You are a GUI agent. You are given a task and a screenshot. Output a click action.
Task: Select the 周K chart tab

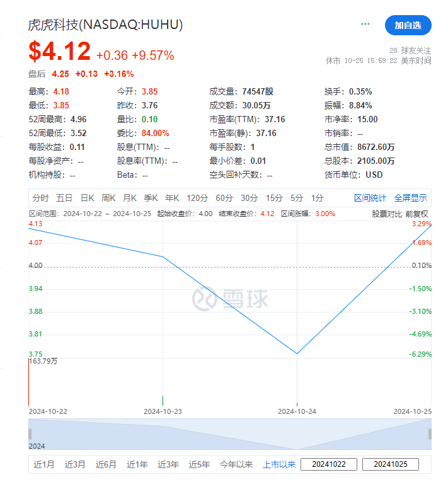[108, 198]
